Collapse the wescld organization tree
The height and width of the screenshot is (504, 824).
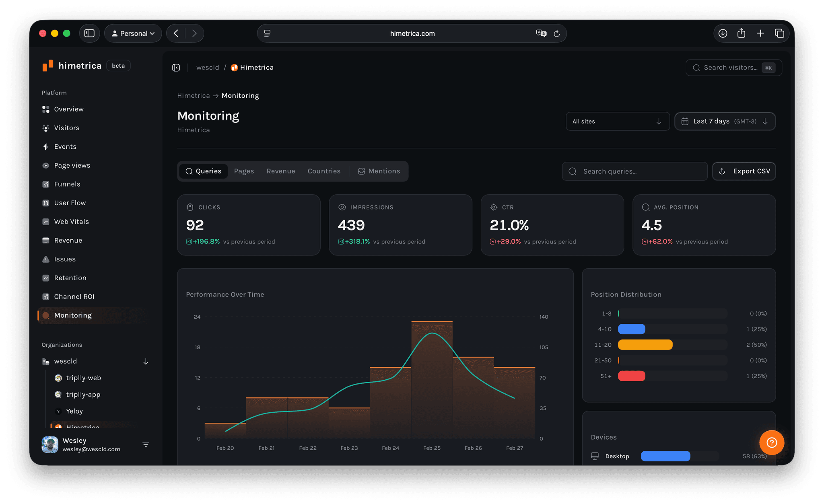[146, 361]
